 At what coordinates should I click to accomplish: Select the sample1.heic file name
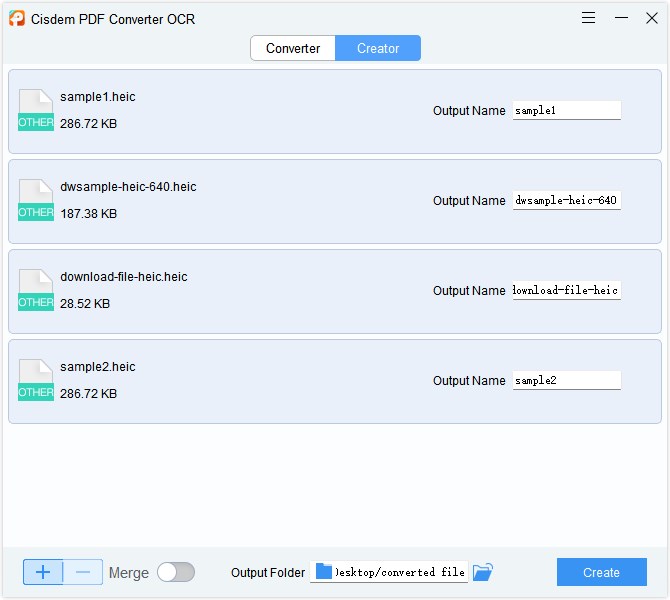coord(98,97)
